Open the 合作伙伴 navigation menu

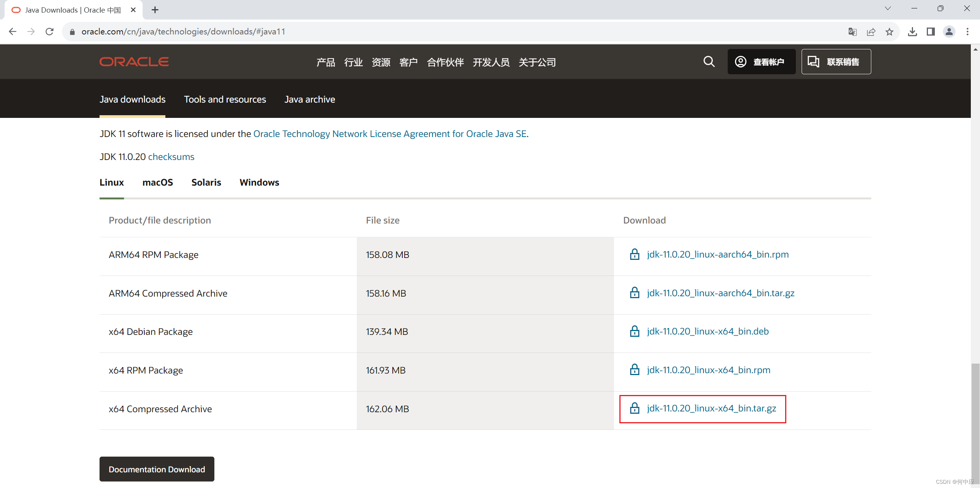445,62
